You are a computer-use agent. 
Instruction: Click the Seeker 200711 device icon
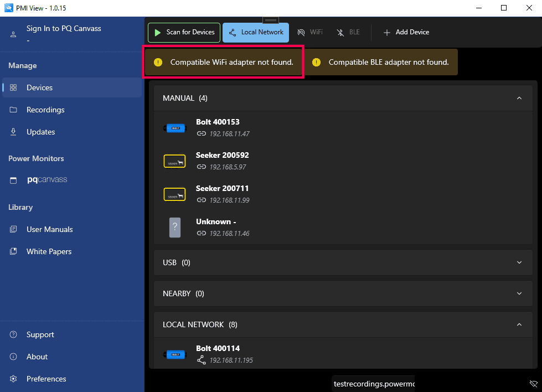[x=174, y=194]
